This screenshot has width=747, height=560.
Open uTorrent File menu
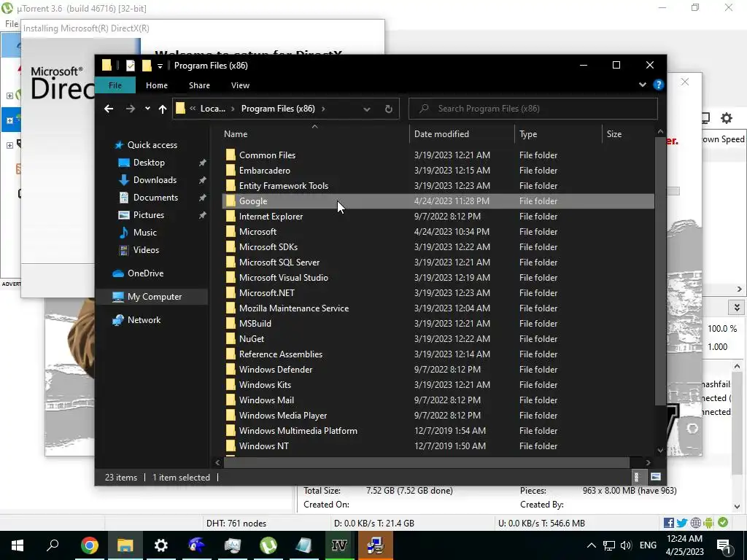[x=12, y=24]
